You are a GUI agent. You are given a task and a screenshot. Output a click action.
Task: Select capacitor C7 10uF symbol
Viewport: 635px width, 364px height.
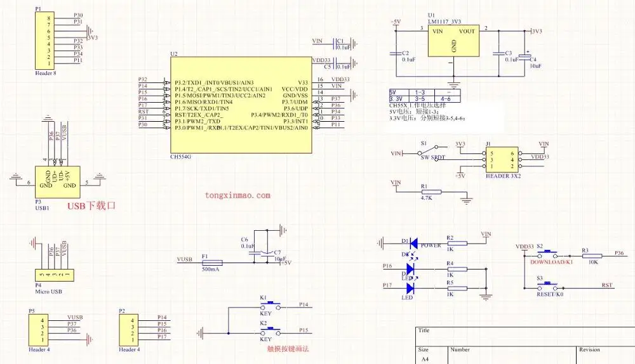(x=267, y=252)
